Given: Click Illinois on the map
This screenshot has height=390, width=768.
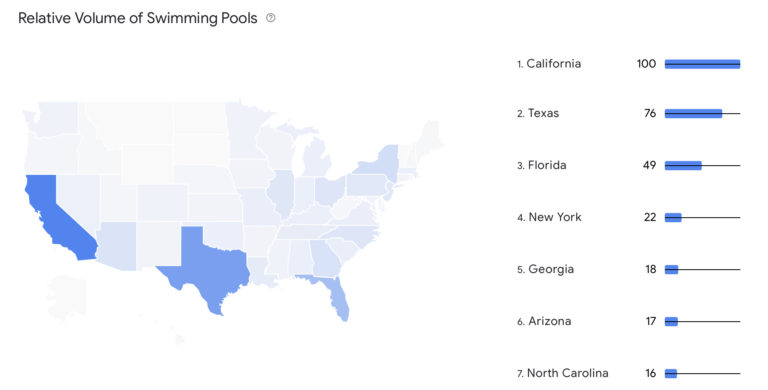Looking at the screenshot, I should click(282, 193).
